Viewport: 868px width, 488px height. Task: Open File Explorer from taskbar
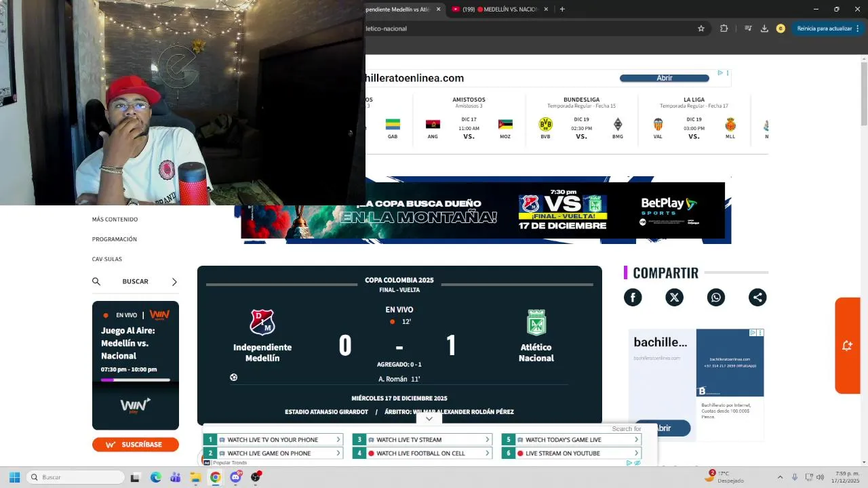click(195, 477)
